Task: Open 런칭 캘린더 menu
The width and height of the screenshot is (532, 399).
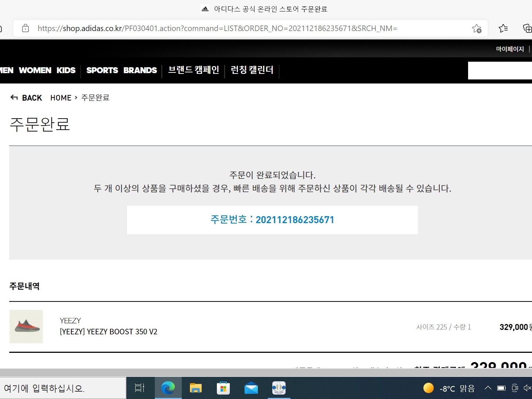Action: 252,70
